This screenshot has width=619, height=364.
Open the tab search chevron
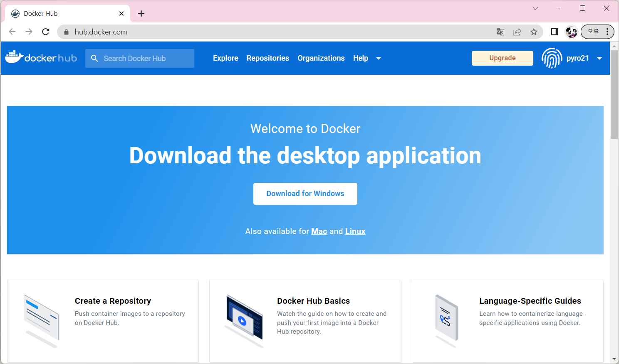coord(535,8)
